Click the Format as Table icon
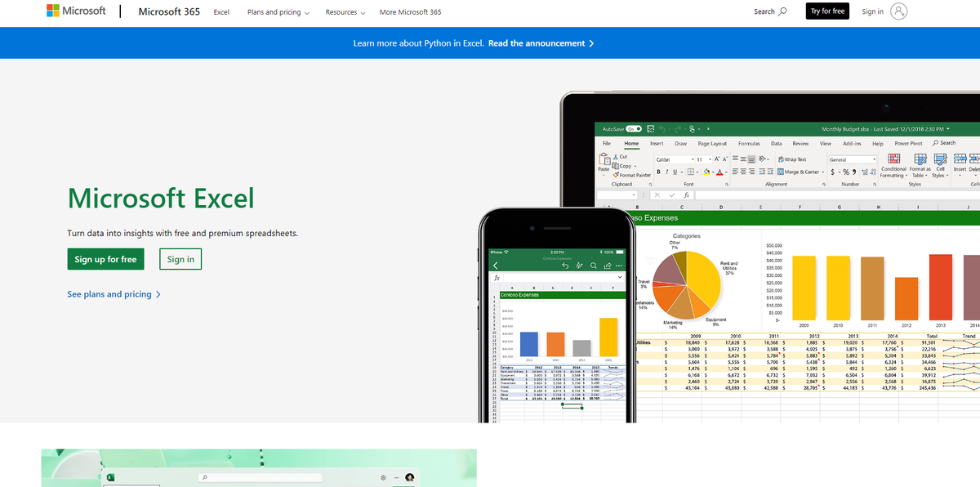The height and width of the screenshot is (487, 980). pos(920,159)
